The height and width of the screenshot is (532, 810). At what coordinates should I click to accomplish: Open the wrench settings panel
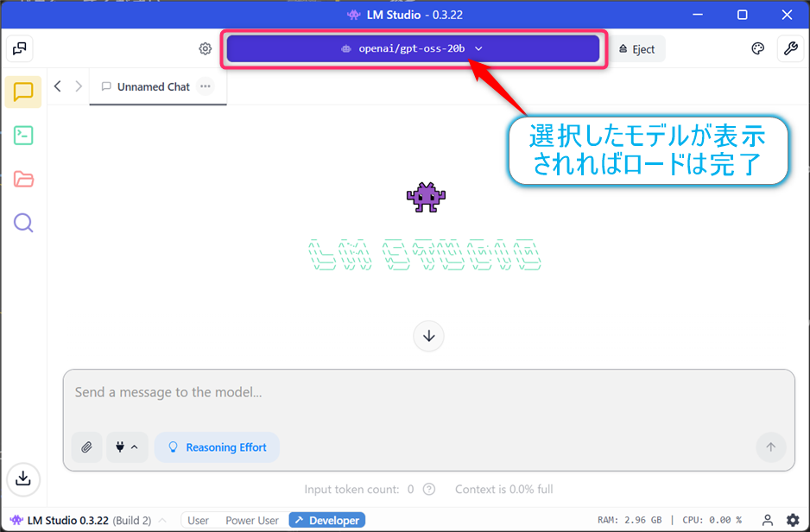click(x=790, y=48)
